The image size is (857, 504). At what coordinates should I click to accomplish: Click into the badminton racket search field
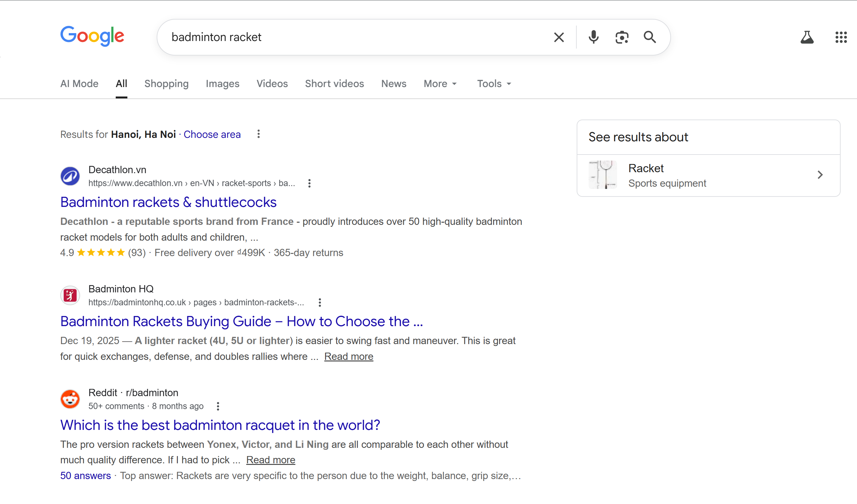pos(357,37)
